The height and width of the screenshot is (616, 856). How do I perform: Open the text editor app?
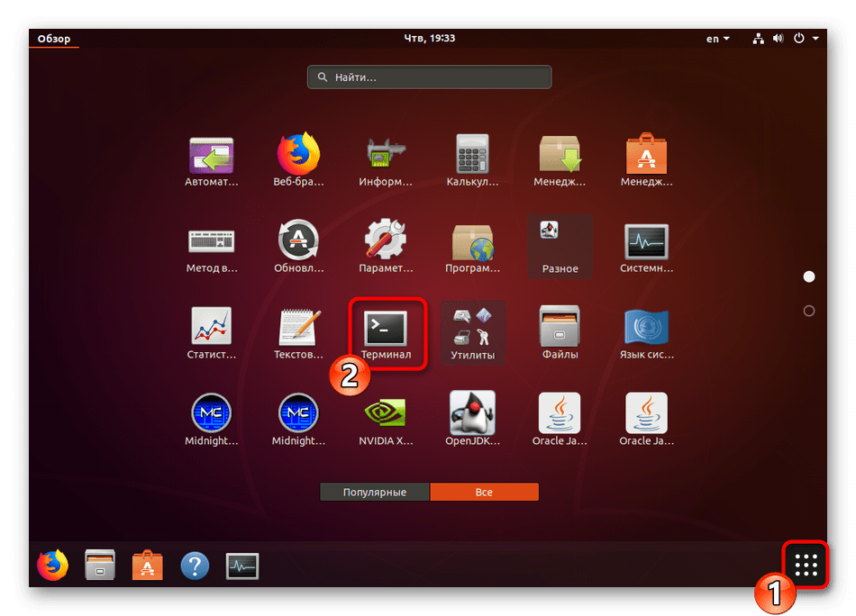[298, 328]
